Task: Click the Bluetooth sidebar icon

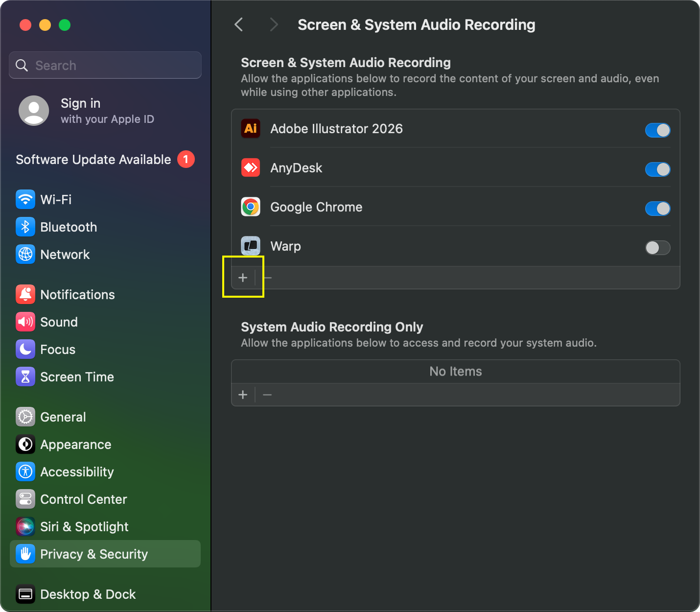Action: 25,227
